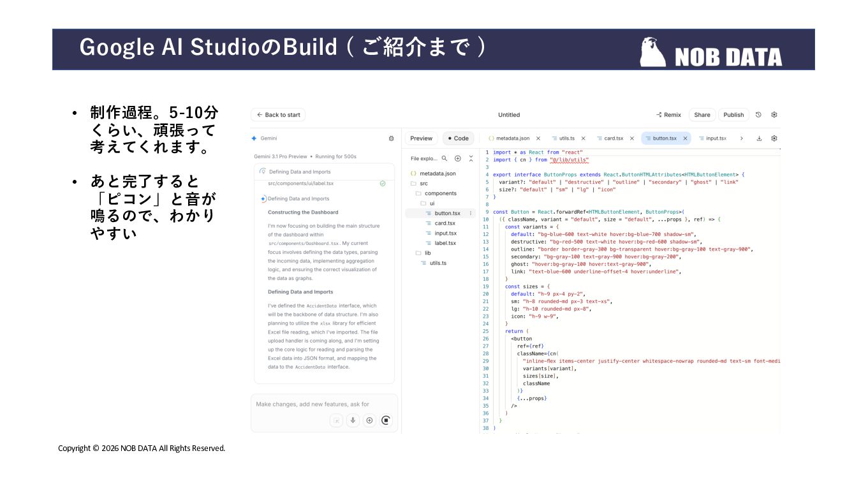The height and width of the screenshot is (488, 868).
Task: Close the utils.ts tab
Action: pos(584,138)
